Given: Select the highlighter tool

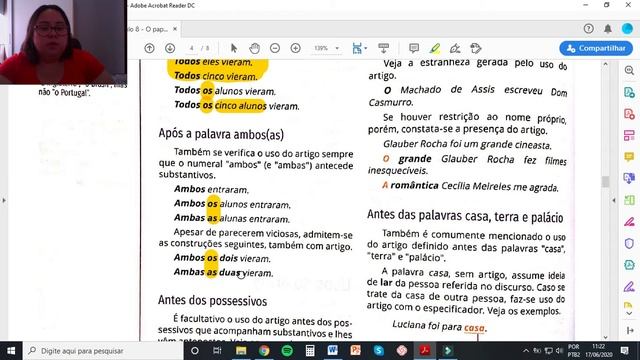Looking at the screenshot, I should [435, 48].
